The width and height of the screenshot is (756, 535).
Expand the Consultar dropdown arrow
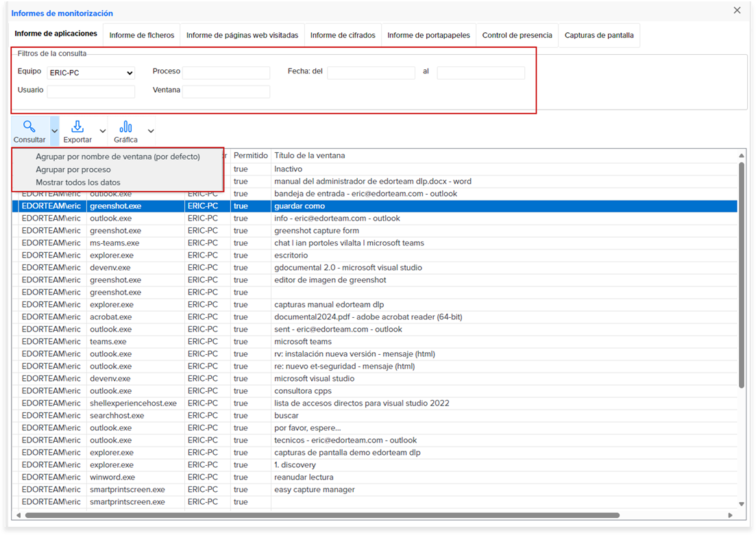pos(54,131)
